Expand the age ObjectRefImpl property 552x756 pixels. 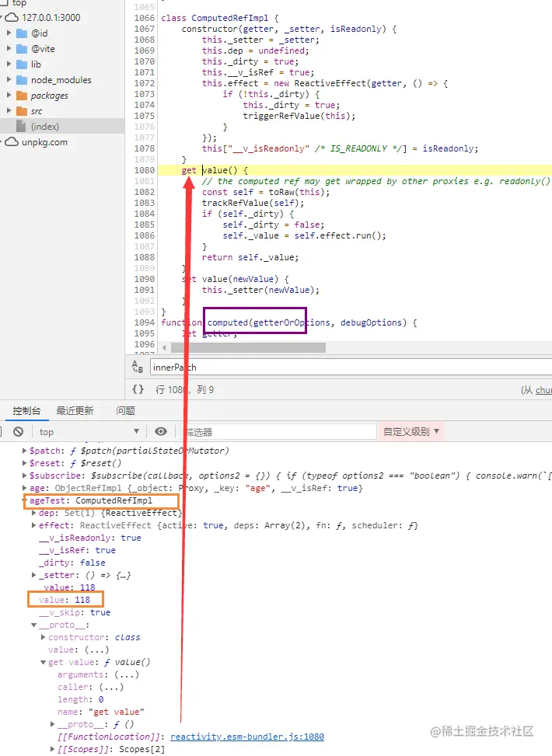[25, 488]
